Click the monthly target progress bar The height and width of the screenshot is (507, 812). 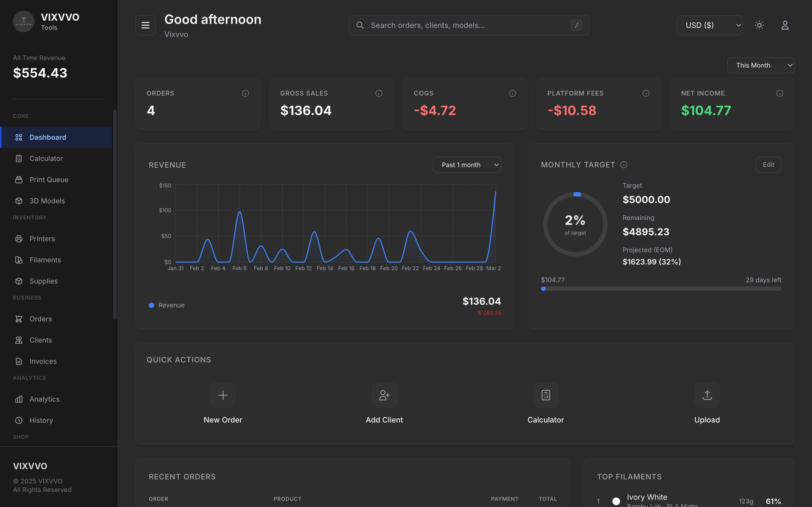(x=661, y=289)
